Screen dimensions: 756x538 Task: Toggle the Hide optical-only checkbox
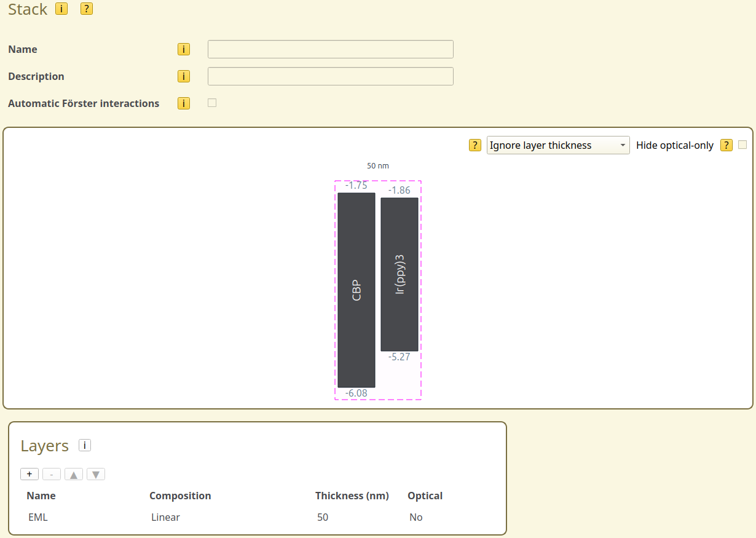(x=742, y=144)
